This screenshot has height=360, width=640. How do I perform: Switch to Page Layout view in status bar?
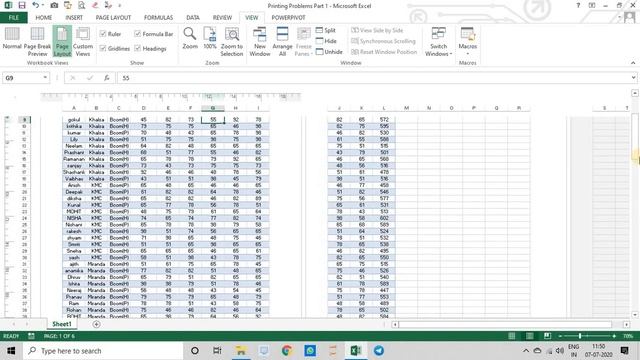click(x=529, y=336)
